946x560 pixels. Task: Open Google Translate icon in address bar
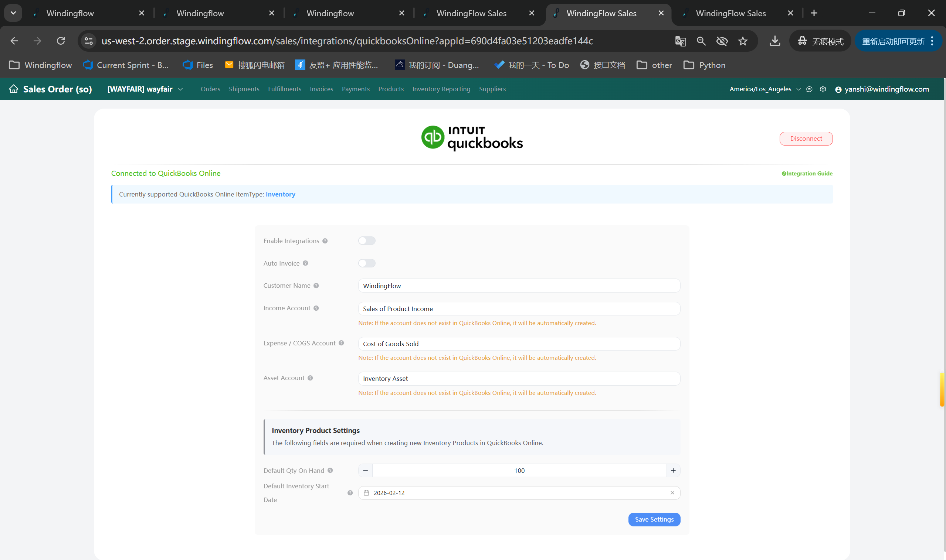[681, 41]
